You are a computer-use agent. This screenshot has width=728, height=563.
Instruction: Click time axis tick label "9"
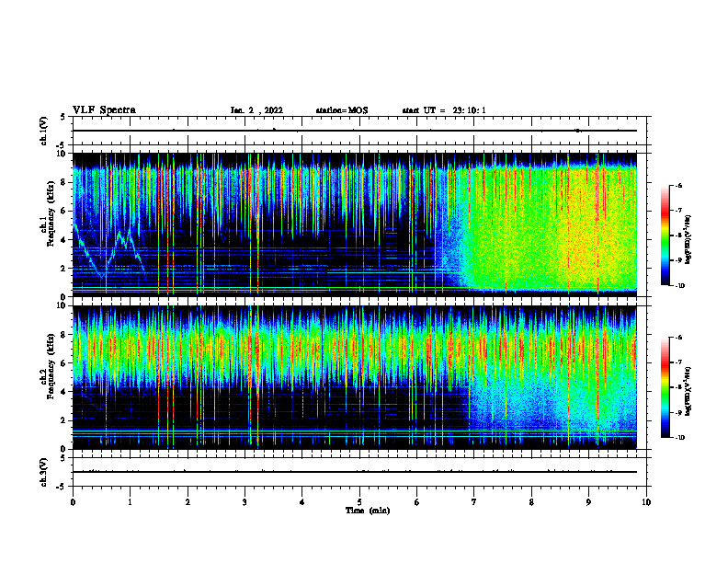point(588,502)
